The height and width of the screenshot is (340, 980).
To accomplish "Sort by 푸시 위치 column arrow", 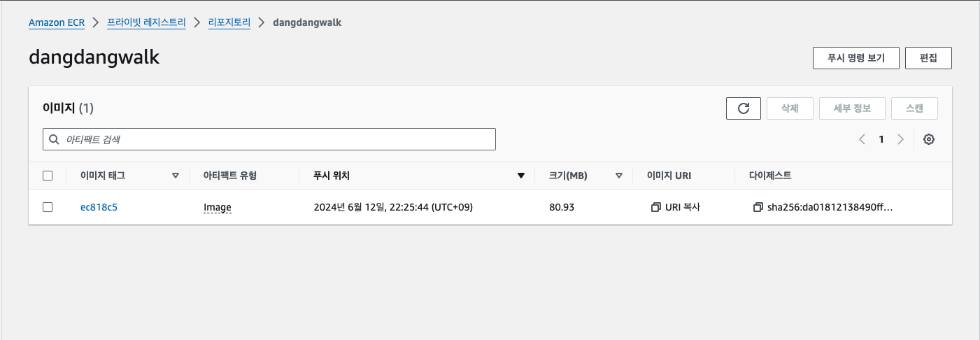I will pyautogui.click(x=521, y=176).
